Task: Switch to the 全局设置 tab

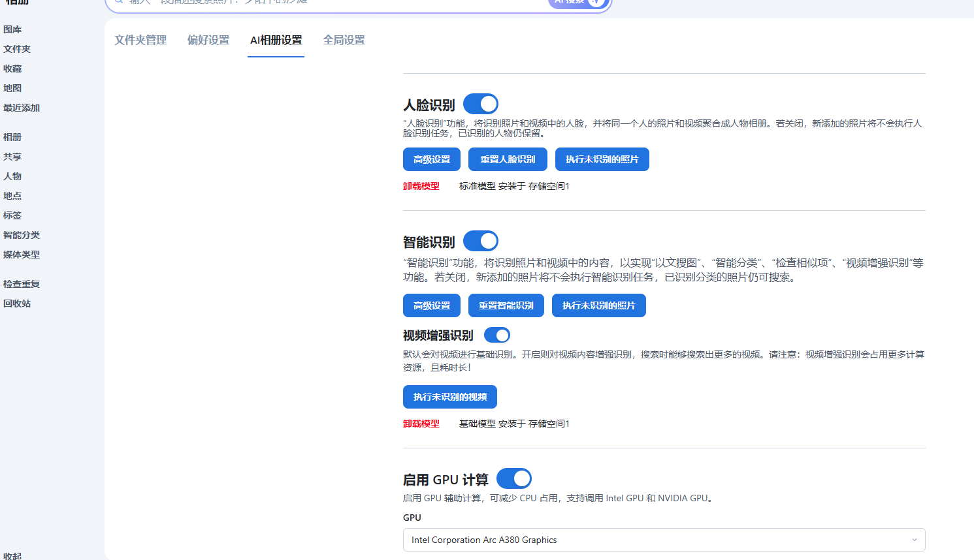Action: tap(344, 40)
